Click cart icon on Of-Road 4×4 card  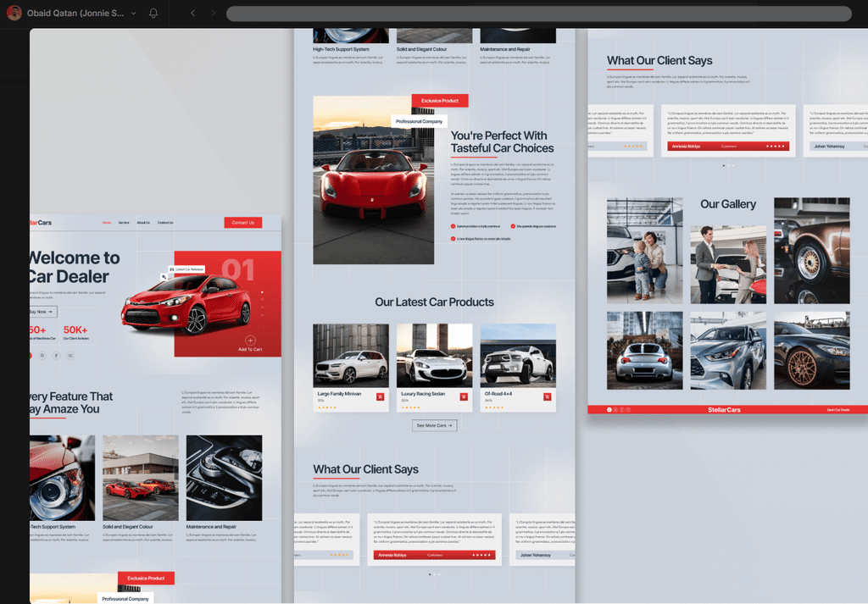coord(547,396)
